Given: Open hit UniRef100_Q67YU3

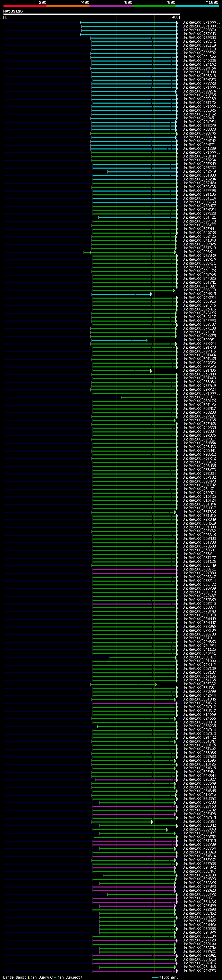Looking at the screenshot, I should tap(199, 34).
